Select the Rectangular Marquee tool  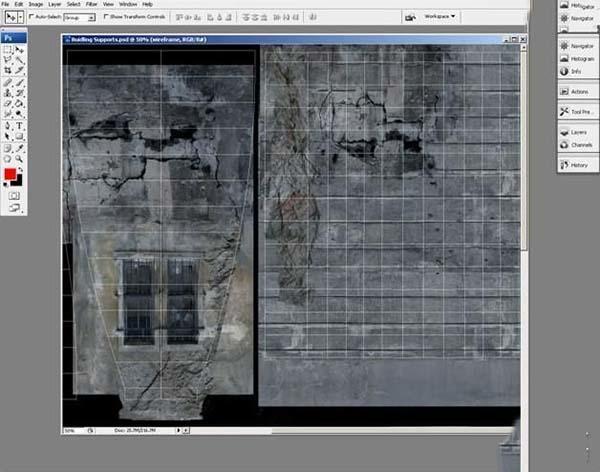click(8, 49)
